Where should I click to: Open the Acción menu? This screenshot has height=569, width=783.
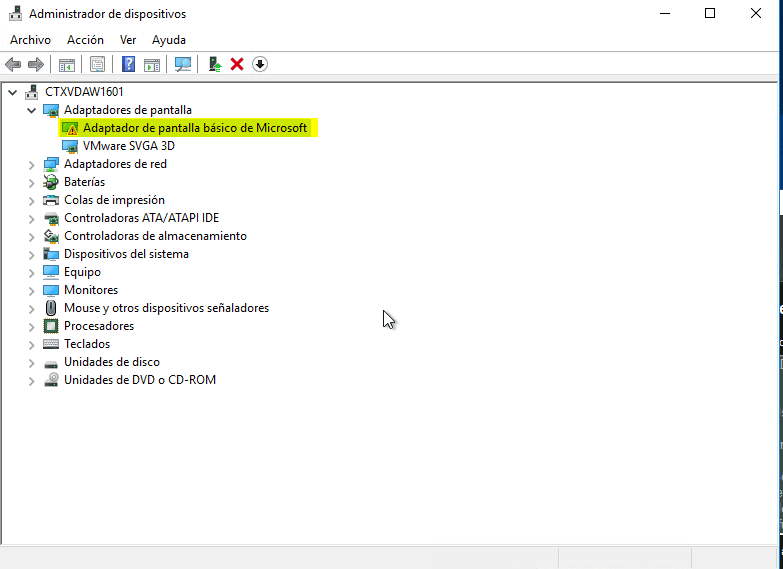(x=85, y=40)
